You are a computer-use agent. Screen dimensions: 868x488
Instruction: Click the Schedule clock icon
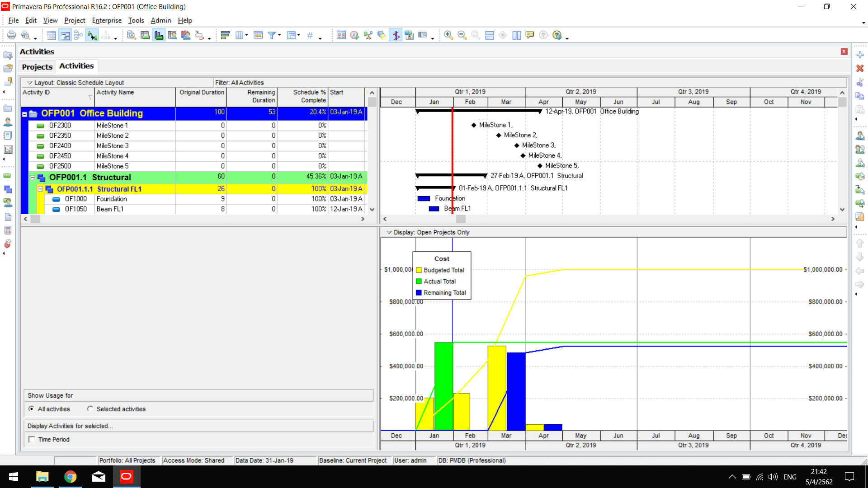click(354, 35)
